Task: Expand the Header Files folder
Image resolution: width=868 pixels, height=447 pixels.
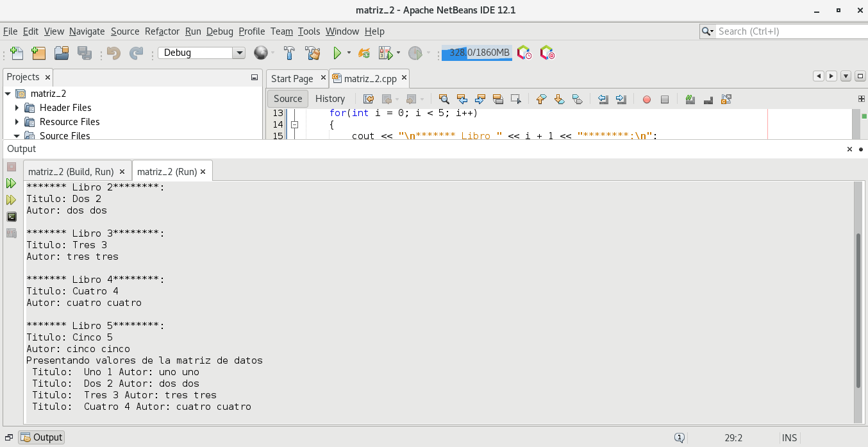Action: coord(17,108)
